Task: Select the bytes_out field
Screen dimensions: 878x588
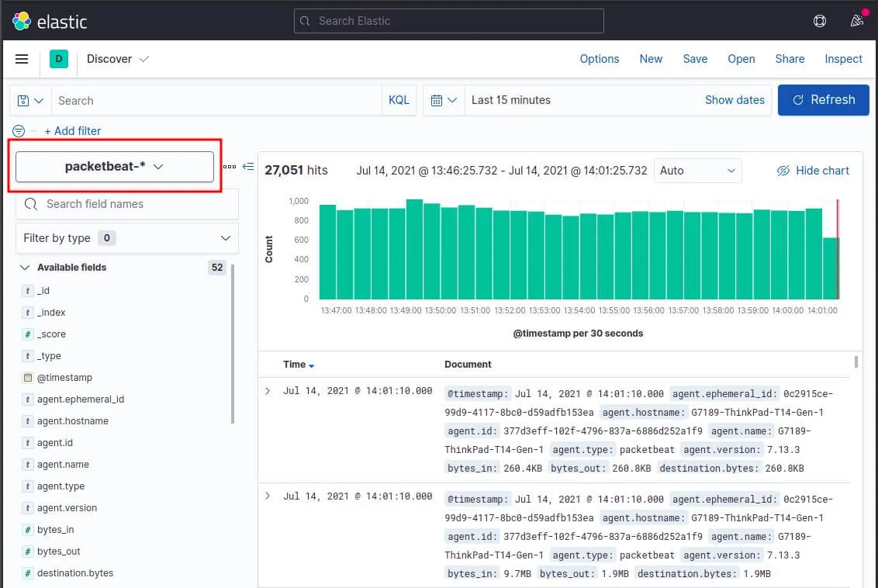Action: (58, 552)
